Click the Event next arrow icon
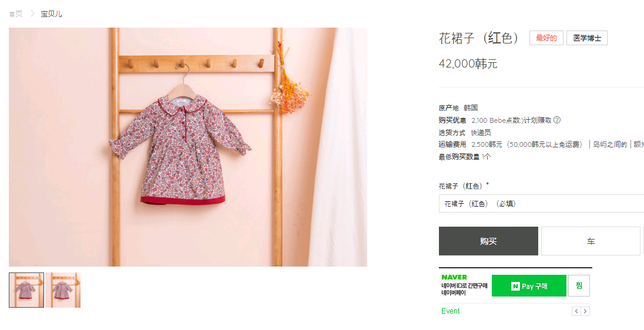 (x=585, y=311)
